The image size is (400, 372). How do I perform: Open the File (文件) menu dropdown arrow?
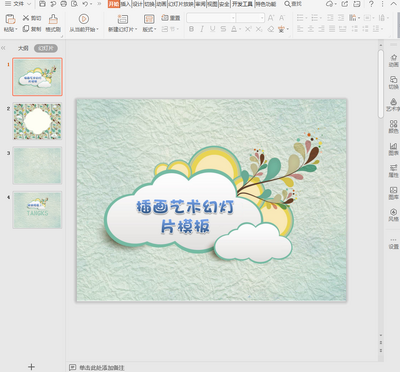point(29,4)
